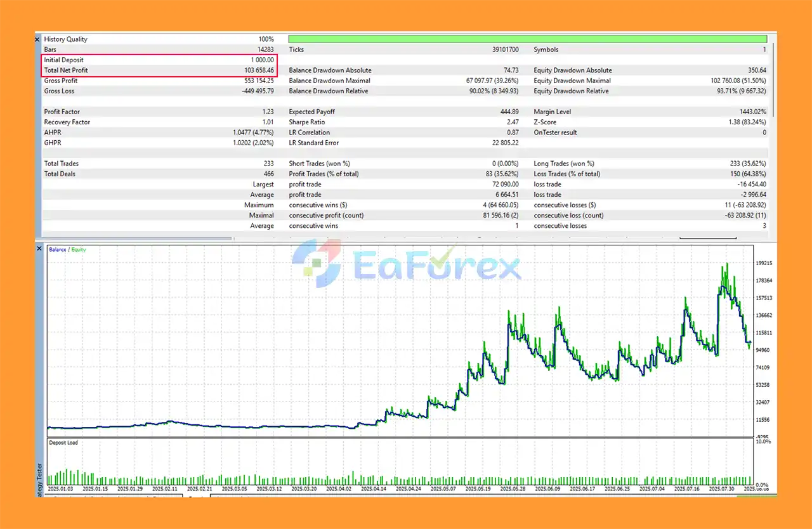Viewport: 812px width, 529px height.
Task: Click the vertical Strategy Tester side tab
Action: (x=39, y=479)
